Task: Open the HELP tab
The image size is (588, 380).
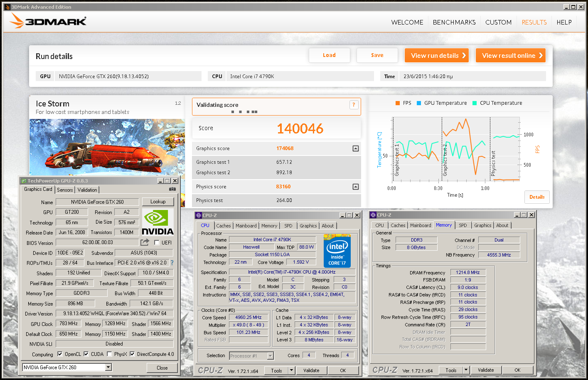Action: tap(564, 22)
